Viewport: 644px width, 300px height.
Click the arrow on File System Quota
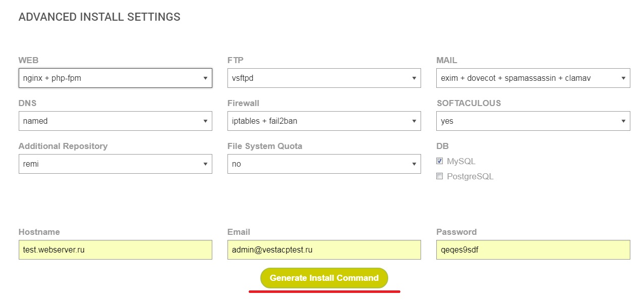pyautogui.click(x=414, y=164)
